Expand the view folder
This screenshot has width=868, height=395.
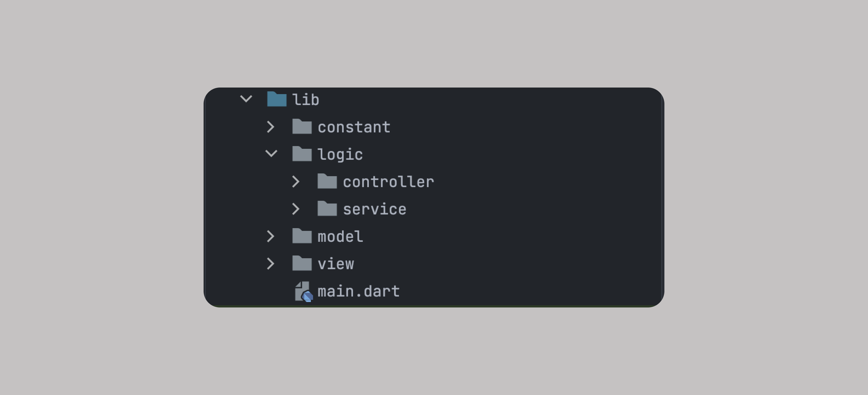pos(271,263)
